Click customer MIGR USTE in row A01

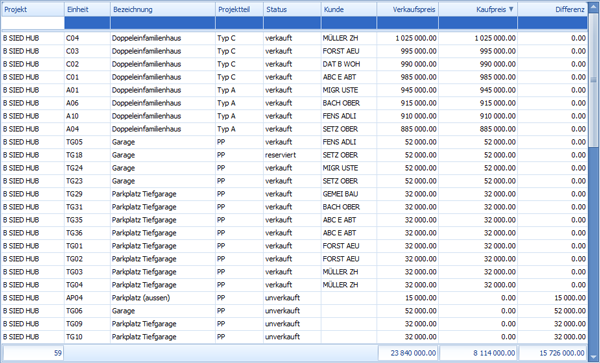(x=349, y=90)
